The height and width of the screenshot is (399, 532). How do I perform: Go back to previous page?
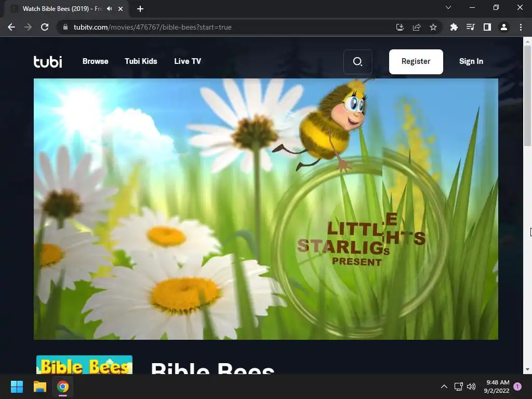coord(11,27)
